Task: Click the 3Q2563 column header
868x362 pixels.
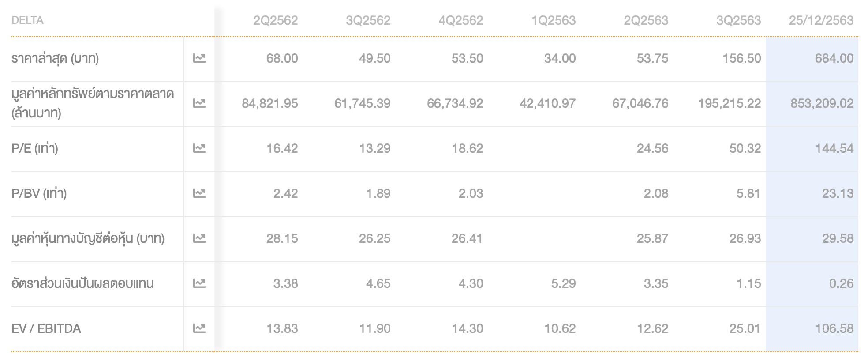Action: 738,20
